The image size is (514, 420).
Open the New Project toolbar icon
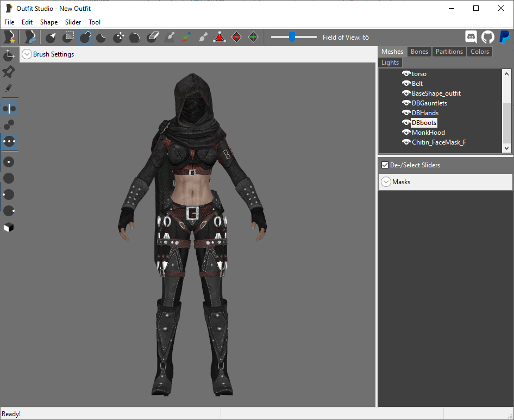[x=9, y=37]
